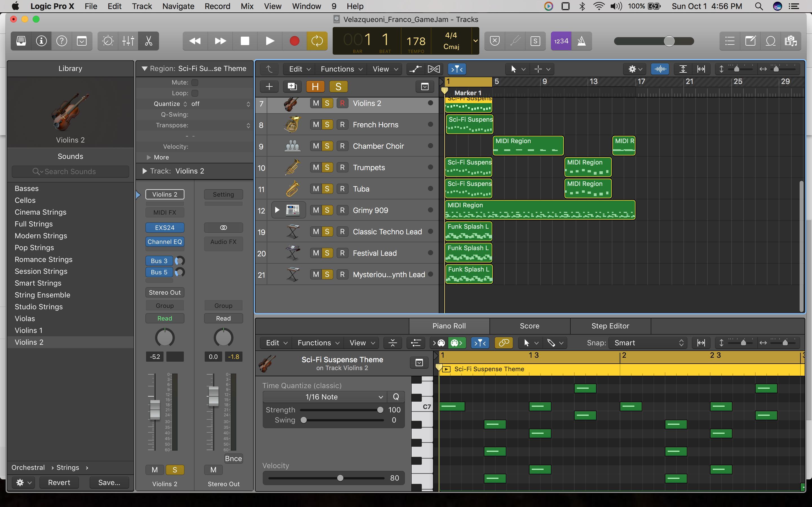Open the Mixer from control bar
This screenshot has height=507, width=812.
[128, 41]
